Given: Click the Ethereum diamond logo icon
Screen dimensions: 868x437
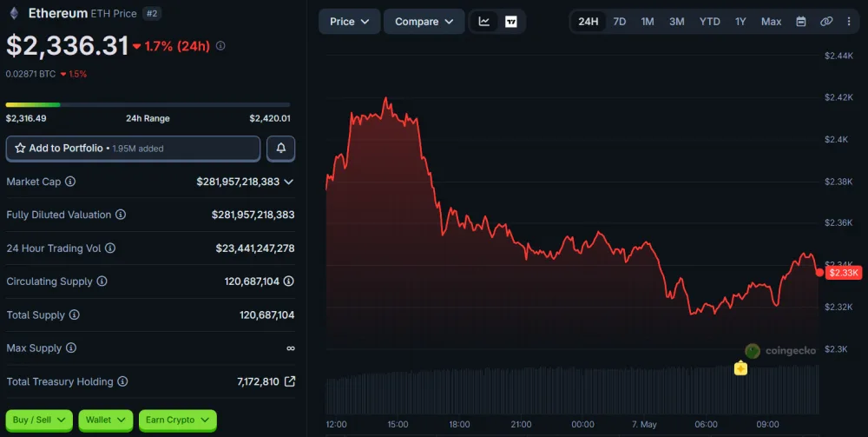Looking at the screenshot, I should [14, 13].
